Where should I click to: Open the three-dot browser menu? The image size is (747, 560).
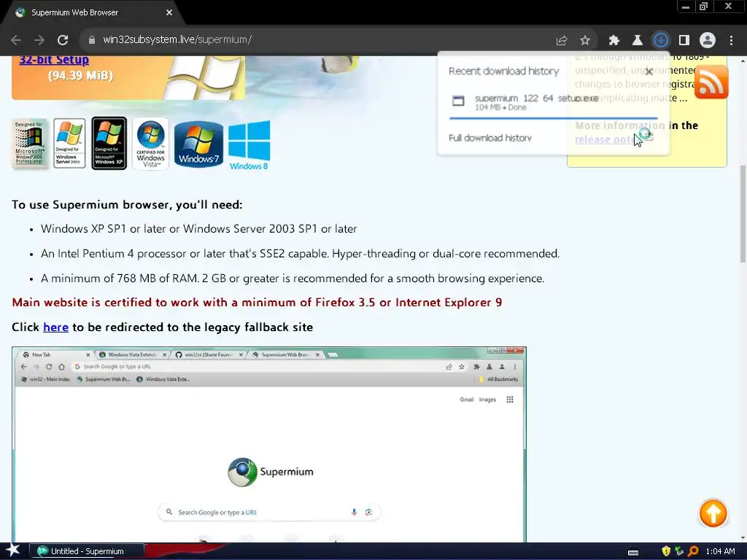731,41
